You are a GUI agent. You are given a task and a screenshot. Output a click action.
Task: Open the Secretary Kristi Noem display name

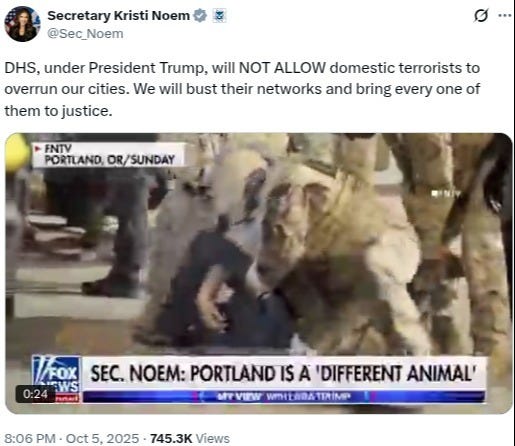(x=118, y=15)
